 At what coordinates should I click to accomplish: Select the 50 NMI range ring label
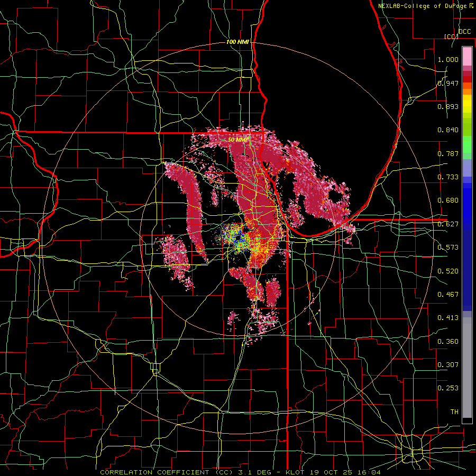pos(237,140)
